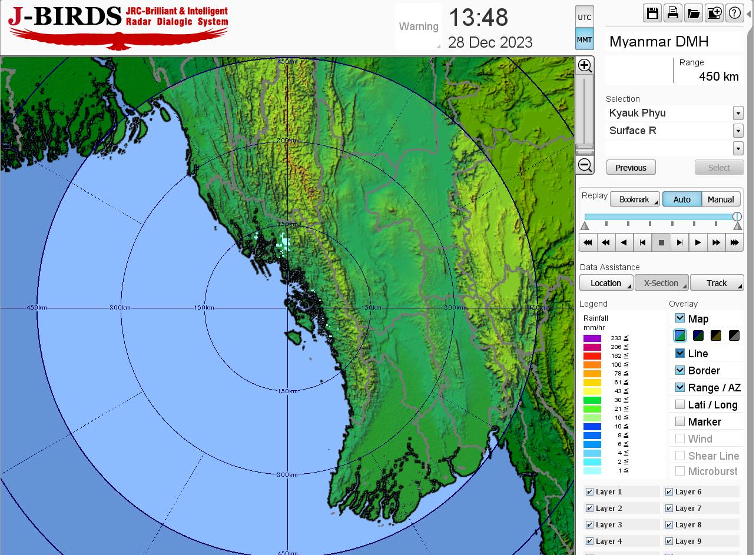Click the Warning indicator box
Viewport: 756px width, 555px height.
tap(419, 26)
